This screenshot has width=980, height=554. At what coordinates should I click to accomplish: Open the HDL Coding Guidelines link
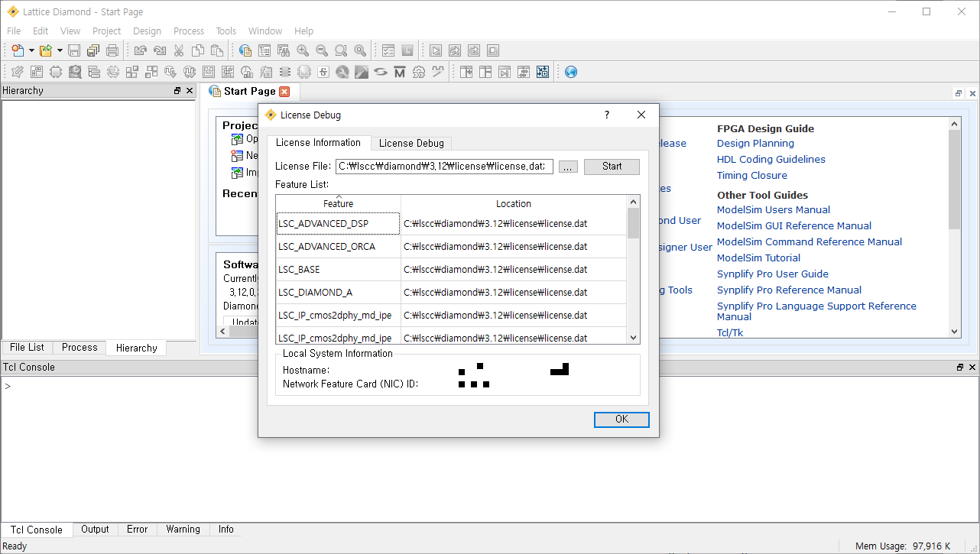[771, 159]
